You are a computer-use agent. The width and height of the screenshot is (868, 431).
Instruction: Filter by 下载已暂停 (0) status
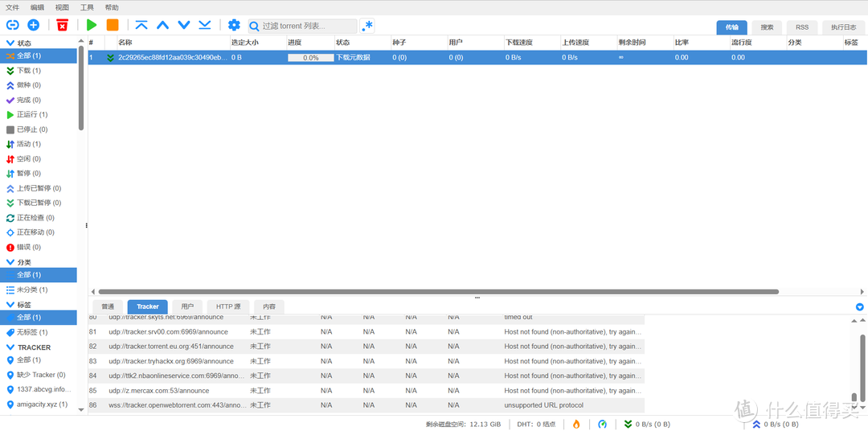tap(39, 203)
